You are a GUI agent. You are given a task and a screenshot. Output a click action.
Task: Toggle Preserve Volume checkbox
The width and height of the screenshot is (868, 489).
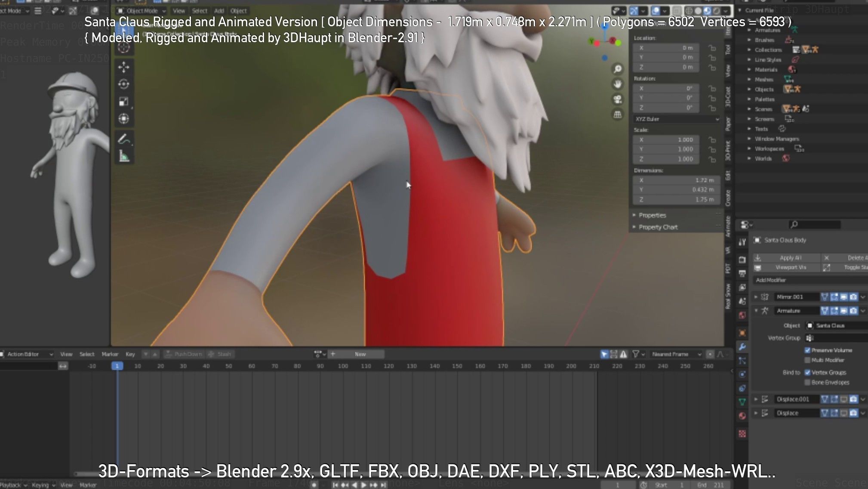tap(807, 350)
